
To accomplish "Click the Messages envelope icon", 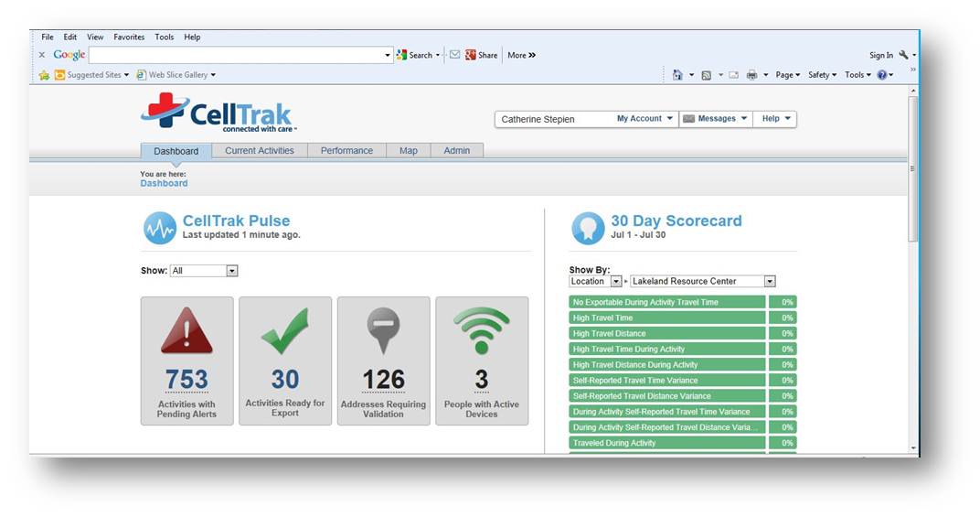I will (688, 119).
